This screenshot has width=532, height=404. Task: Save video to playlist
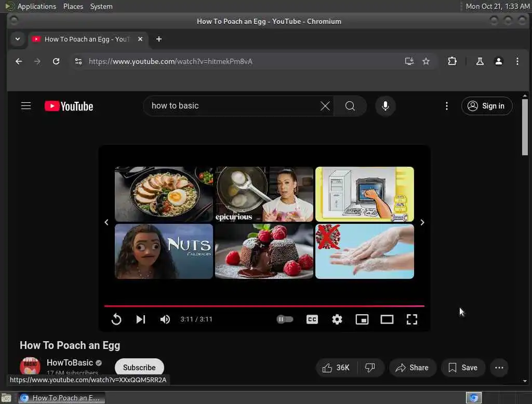point(463,367)
